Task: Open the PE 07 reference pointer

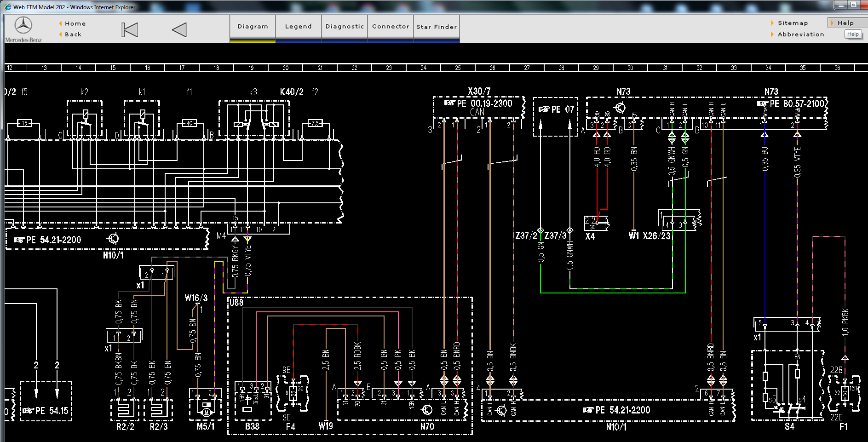Action: click(x=557, y=109)
